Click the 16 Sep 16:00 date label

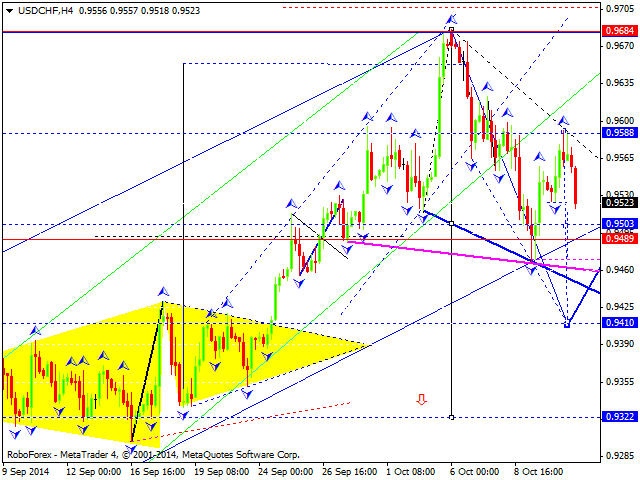(158, 472)
